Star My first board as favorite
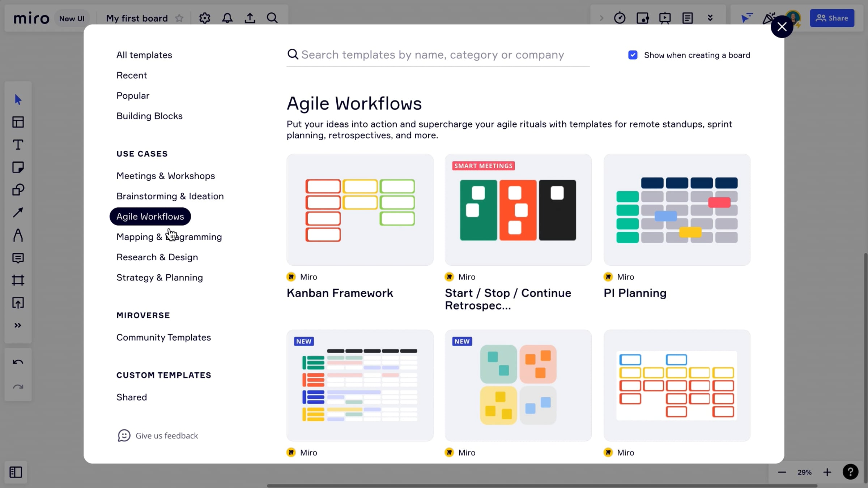The width and height of the screenshot is (868, 488). coord(179,18)
